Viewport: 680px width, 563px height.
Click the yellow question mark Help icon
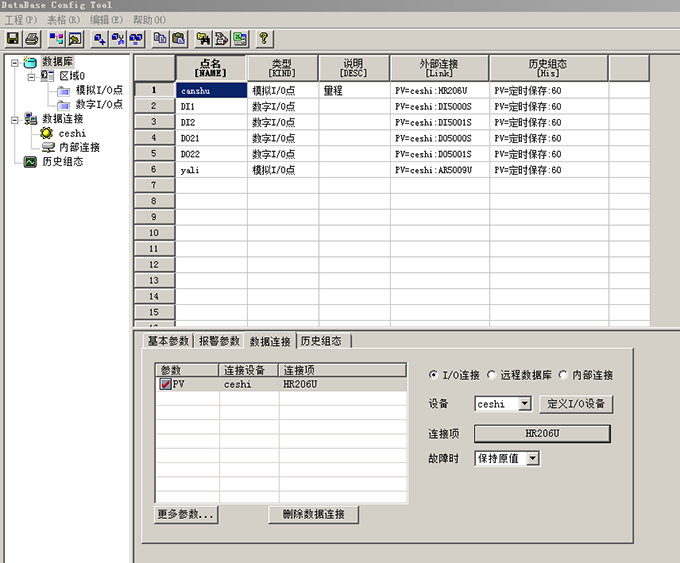(264, 39)
